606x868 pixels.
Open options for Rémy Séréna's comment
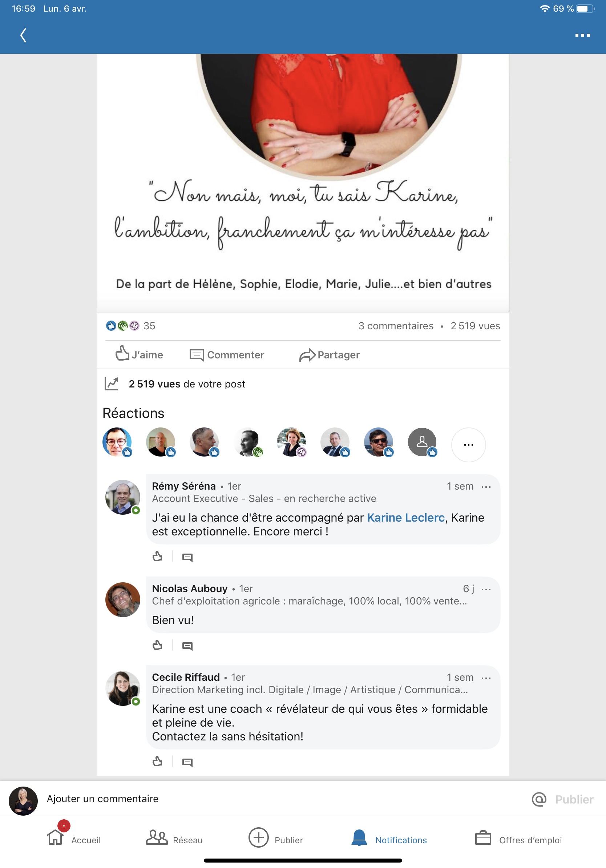tap(486, 487)
